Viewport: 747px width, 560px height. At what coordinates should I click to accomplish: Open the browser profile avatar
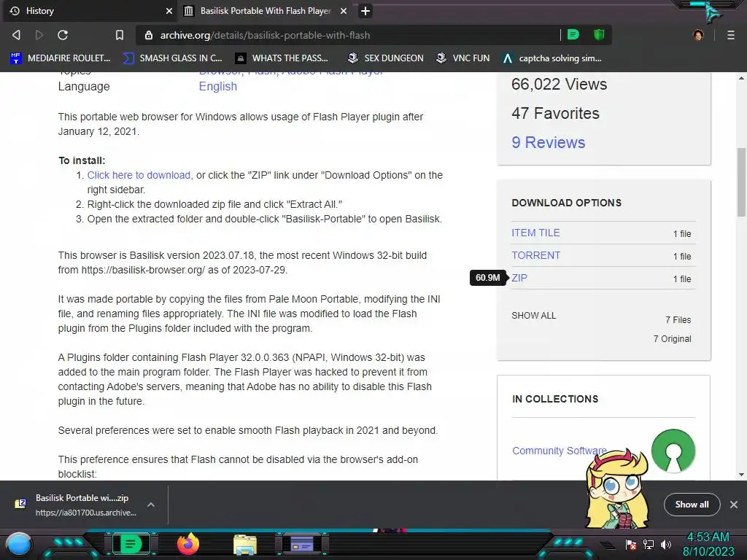(x=698, y=35)
